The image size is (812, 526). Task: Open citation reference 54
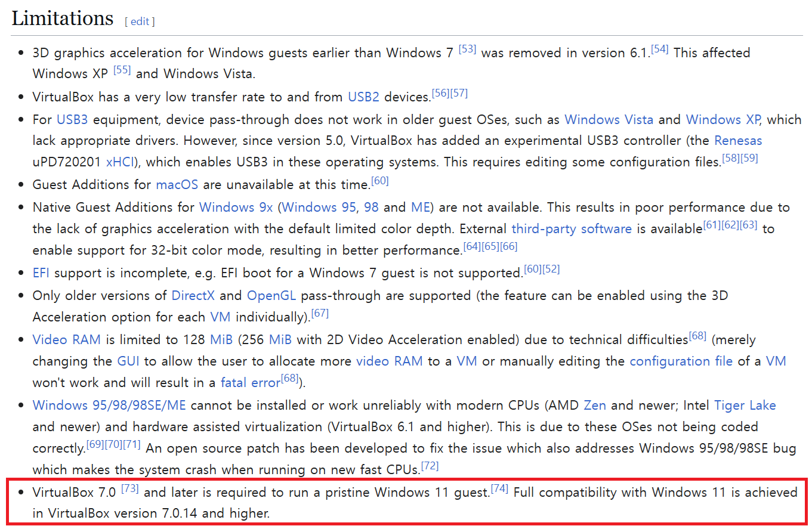pos(660,49)
